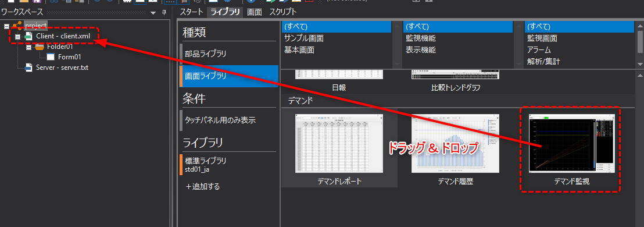644x227 pixels.
Task: Click the デマンド category header
Action: (458, 101)
